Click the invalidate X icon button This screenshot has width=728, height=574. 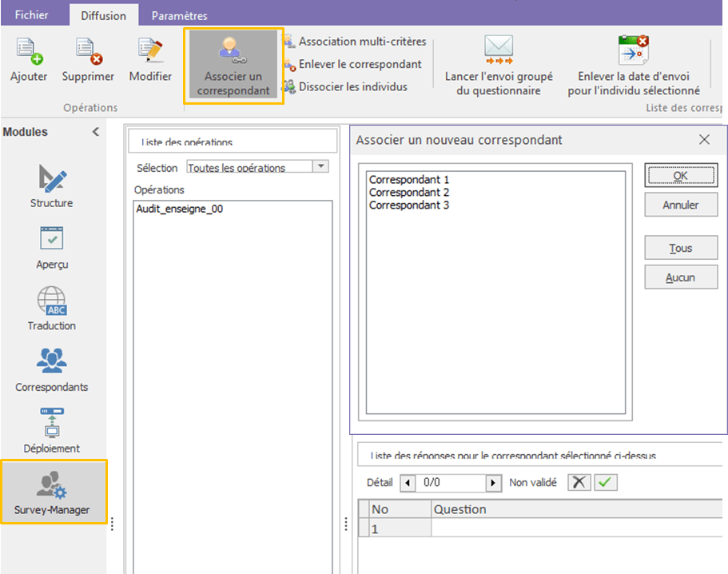coord(579,483)
